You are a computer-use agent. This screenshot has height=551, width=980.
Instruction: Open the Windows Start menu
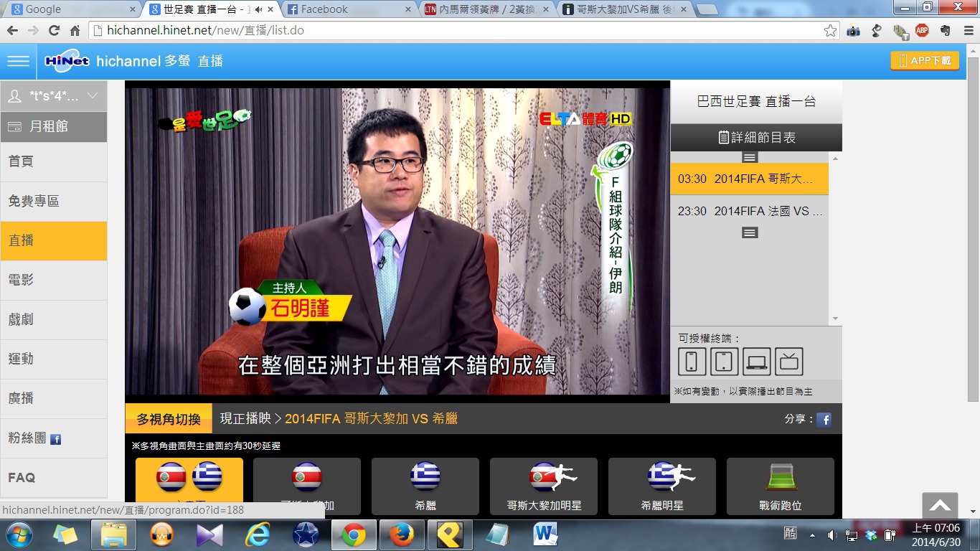[x=19, y=535]
